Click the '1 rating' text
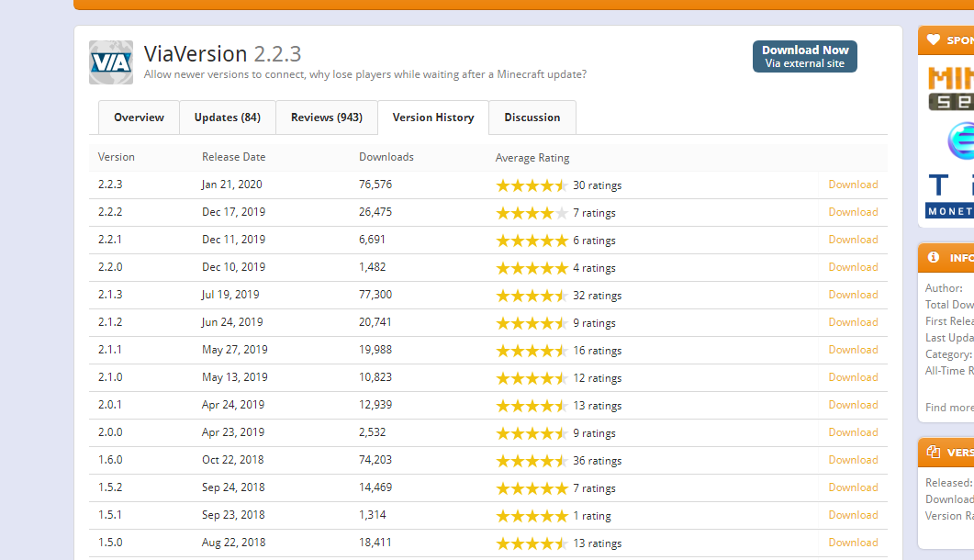 coord(592,516)
